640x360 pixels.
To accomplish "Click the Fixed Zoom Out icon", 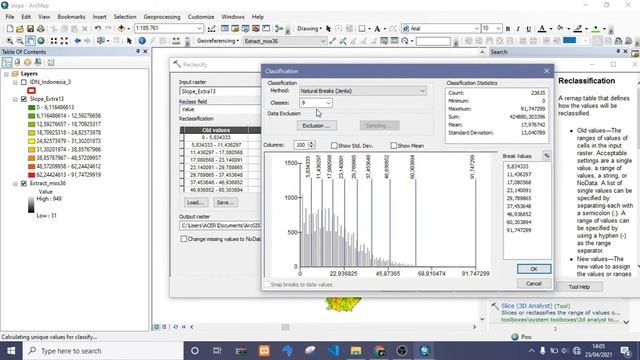I will (64, 41).
